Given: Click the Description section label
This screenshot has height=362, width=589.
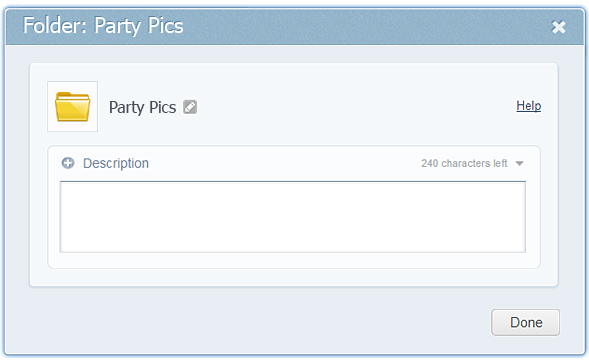Looking at the screenshot, I should (116, 163).
